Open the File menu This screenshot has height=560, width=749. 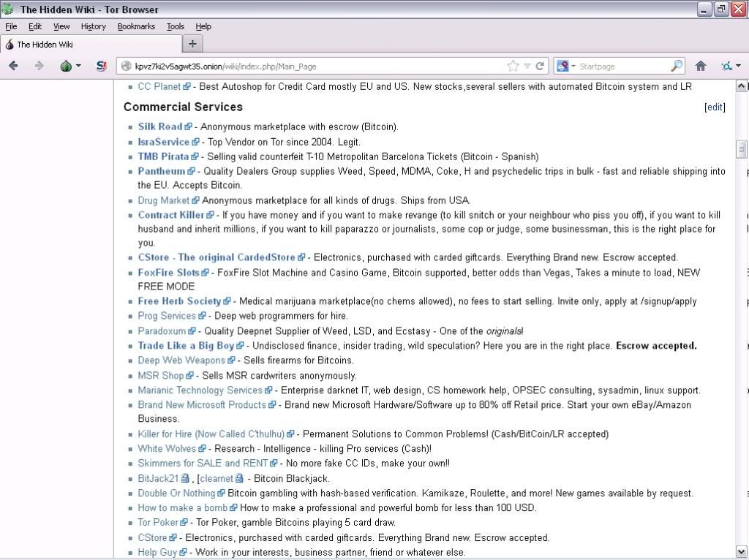11,26
